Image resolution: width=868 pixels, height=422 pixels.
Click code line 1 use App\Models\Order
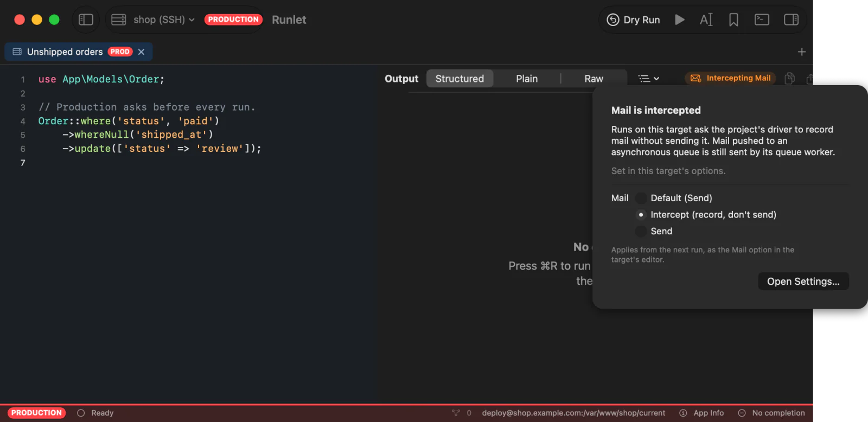pyautogui.click(x=101, y=79)
